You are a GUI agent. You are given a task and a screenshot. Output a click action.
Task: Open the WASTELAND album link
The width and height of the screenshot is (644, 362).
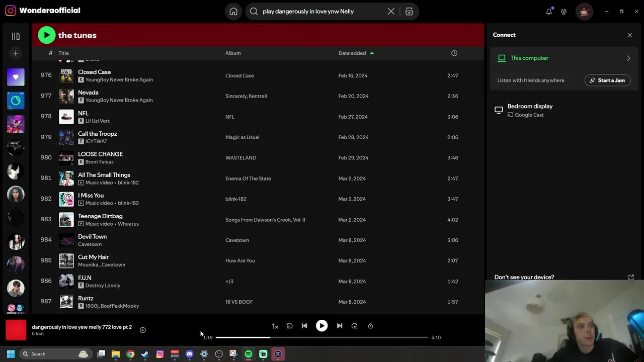(240, 158)
